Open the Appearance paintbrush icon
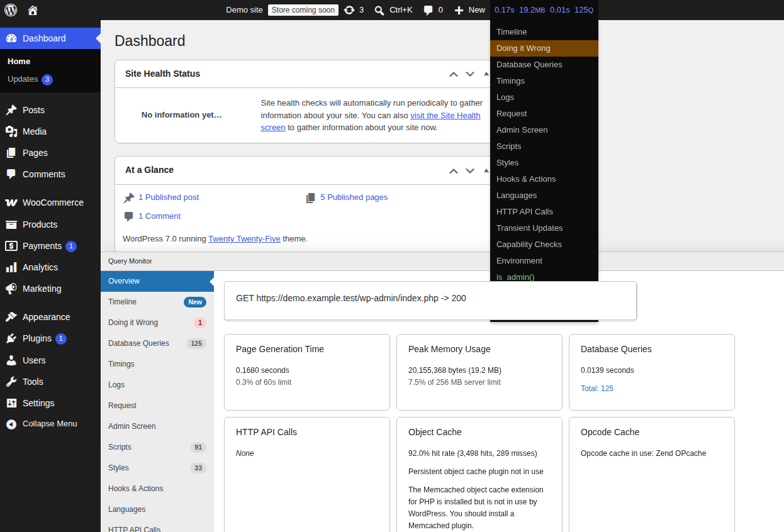This screenshot has height=532, width=784. tap(11, 317)
